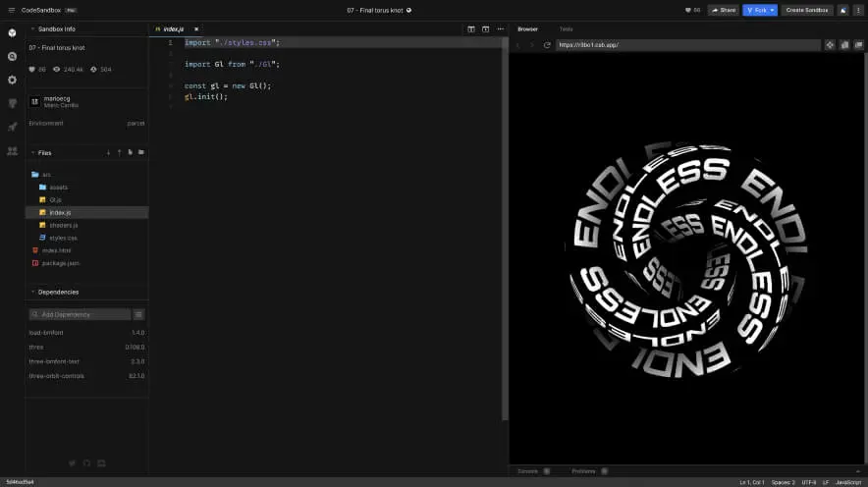Collapse the Dependencies section
This screenshot has height=487, width=868.
coord(32,292)
